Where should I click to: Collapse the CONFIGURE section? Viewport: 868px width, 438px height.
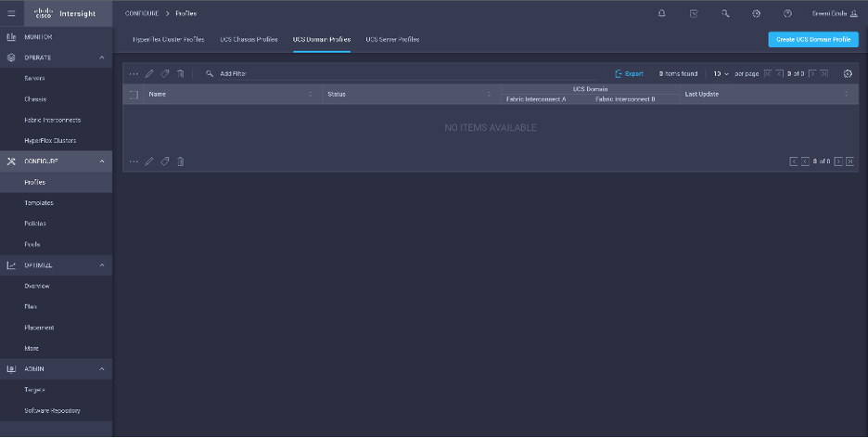(102, 161)
